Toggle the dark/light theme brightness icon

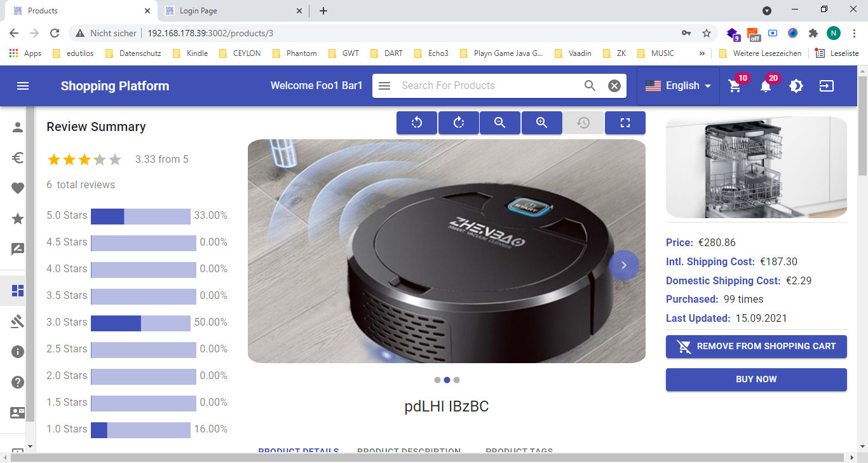click(796, 86)
